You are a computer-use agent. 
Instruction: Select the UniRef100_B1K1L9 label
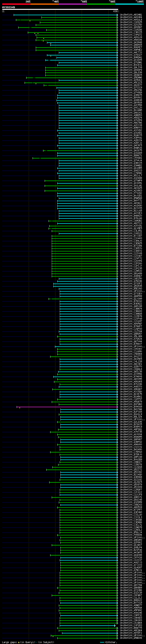(131, 414)
